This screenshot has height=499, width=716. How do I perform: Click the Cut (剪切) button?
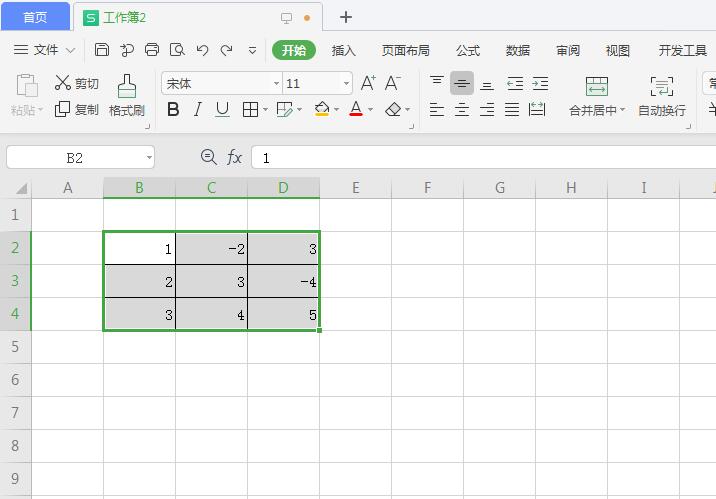(x=76, y=83)
